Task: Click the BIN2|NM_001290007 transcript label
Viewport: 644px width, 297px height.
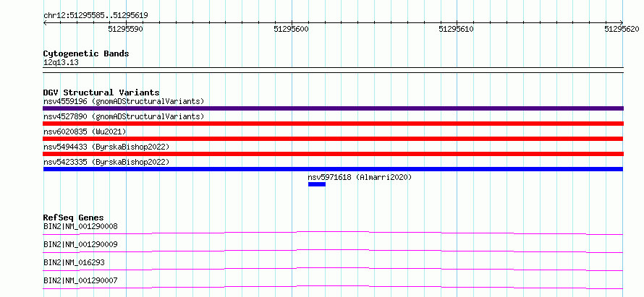Action: pyautogui.click(x=80, y=281)
